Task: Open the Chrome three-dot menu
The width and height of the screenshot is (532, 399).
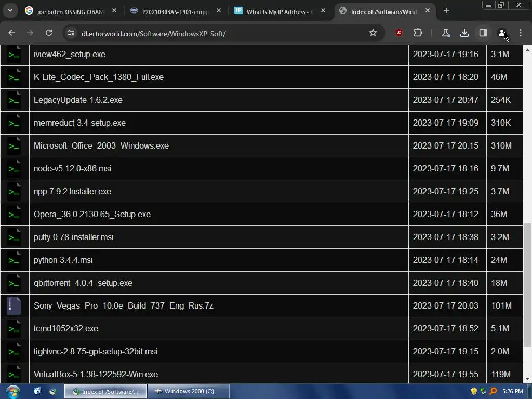Action: pos(521,33)
